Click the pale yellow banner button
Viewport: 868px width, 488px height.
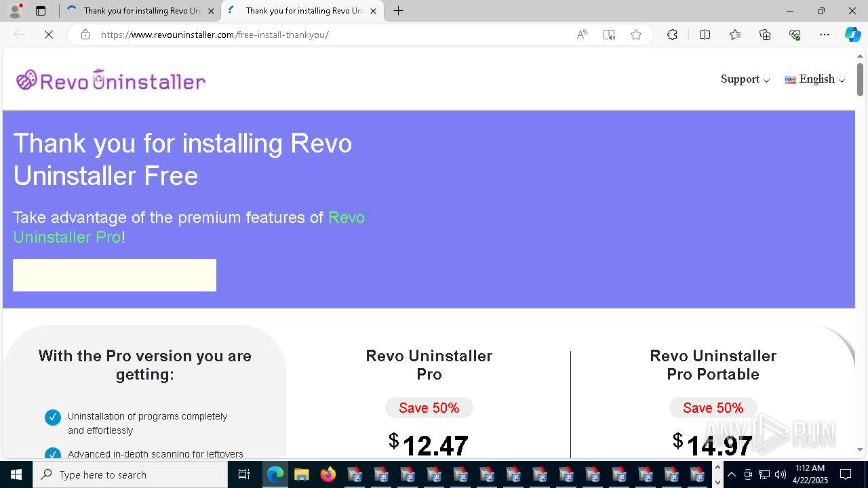click(115, 275)
